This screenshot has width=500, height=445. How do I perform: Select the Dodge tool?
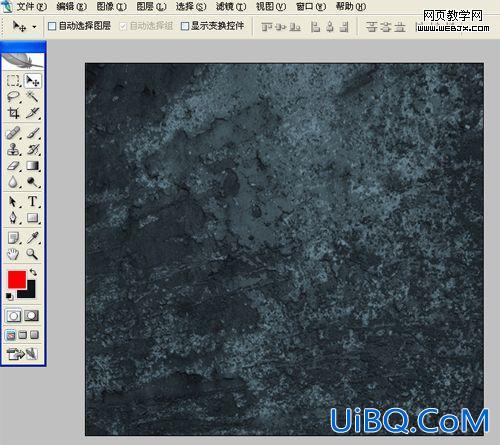(33, 181)
